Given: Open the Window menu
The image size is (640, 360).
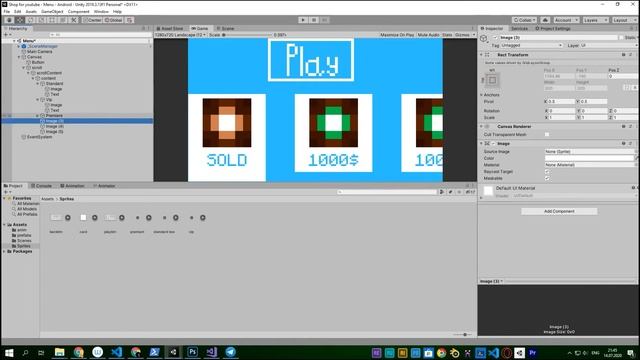Looking at the screenshot, I should point(101,12).
